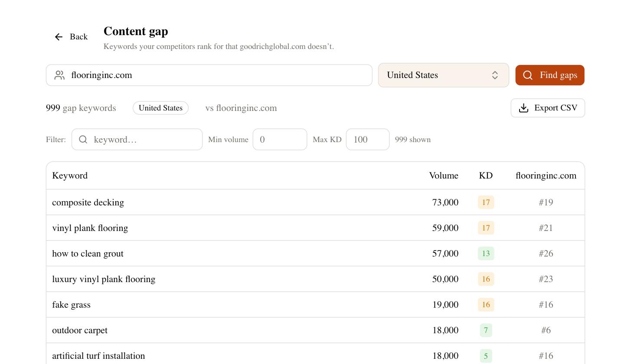Click the KD badge 17 for composite decking
The image size is (631, 364).
pyautogui.click(x=486, y=202)
